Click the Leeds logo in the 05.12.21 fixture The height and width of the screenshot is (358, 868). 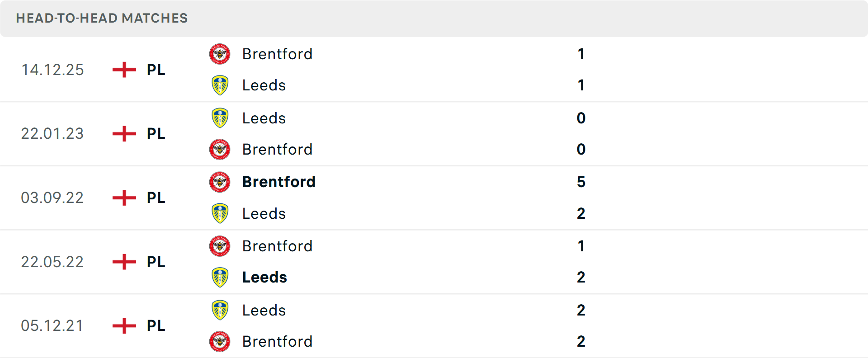point(220,311)
